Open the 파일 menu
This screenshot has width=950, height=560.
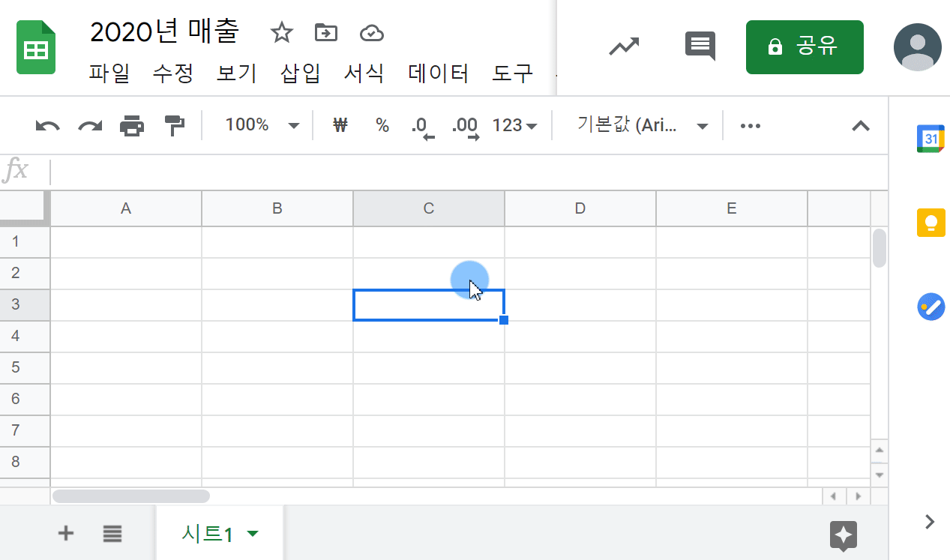tap(109, 73)
